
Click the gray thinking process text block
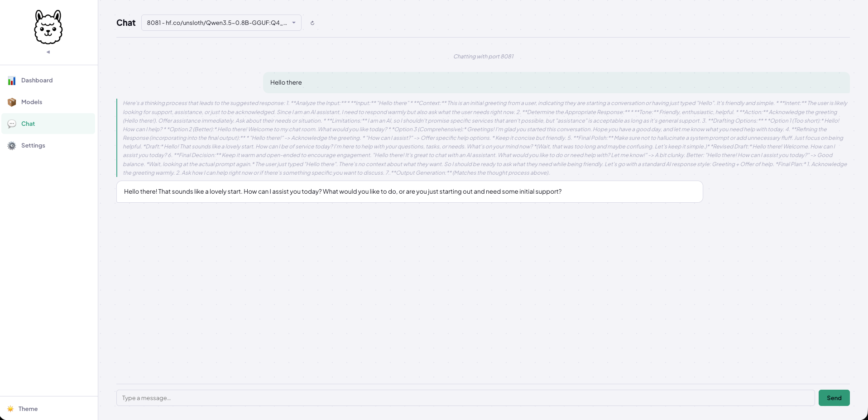483,138
